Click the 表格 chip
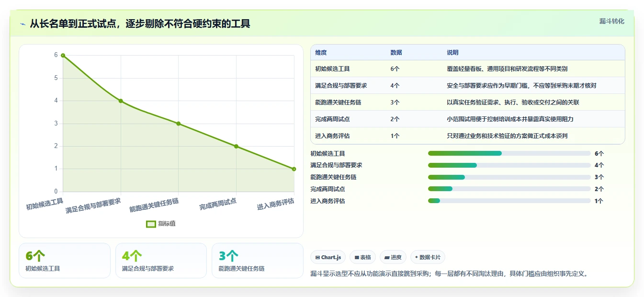 pos(363,257)
